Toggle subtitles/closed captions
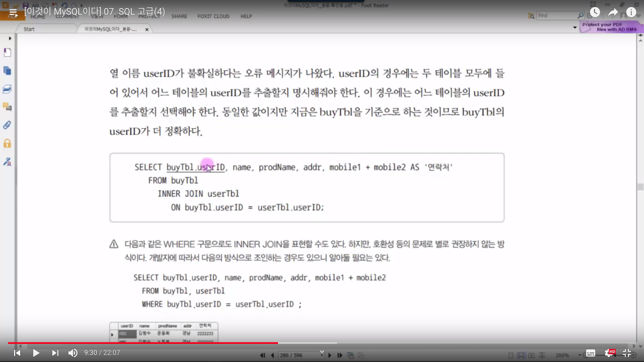 click(591, 353)
